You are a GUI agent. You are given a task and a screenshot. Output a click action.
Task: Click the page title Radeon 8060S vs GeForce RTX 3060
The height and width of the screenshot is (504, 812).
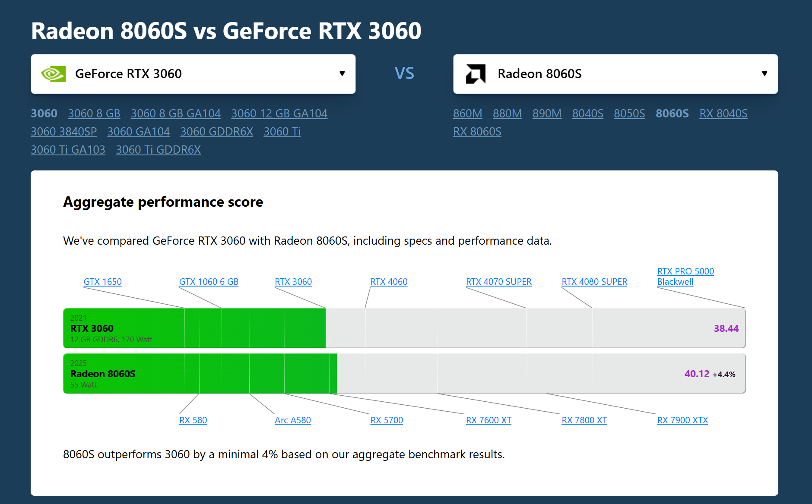click(x=226, y=31)
